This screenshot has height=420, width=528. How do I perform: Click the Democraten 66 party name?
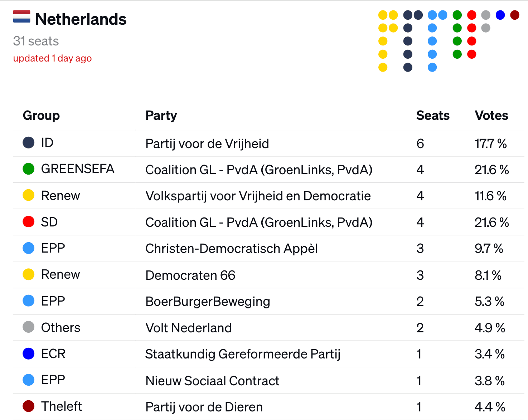pos(190,275)
